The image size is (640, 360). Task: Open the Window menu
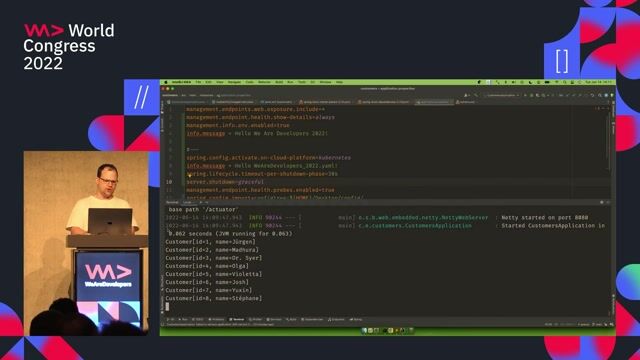325,82
